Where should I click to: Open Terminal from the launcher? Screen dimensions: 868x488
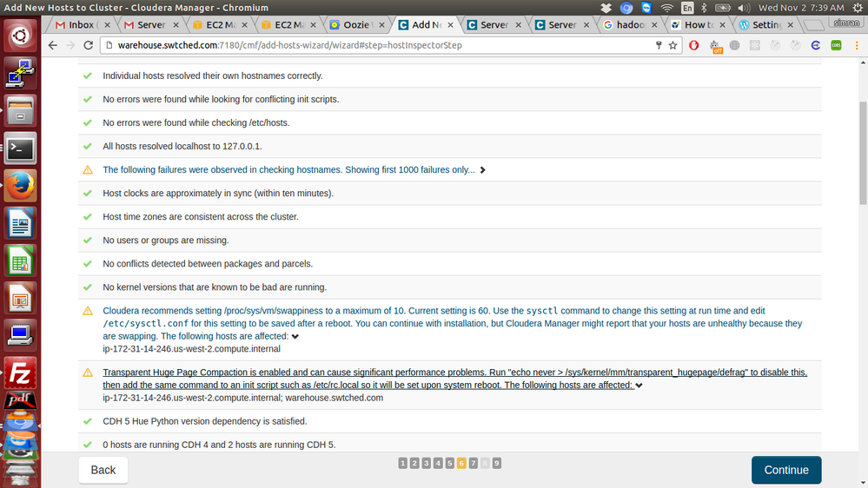tap(20, 148)
